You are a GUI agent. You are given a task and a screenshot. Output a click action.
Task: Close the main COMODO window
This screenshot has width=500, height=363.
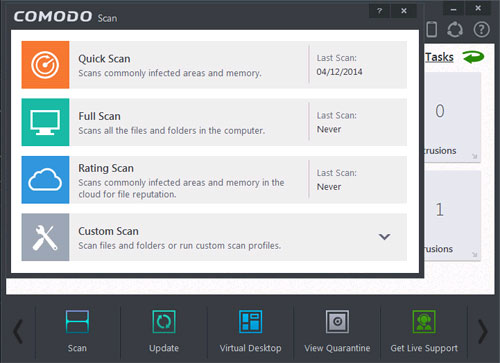pyautogui.click(x=478, y=8)
